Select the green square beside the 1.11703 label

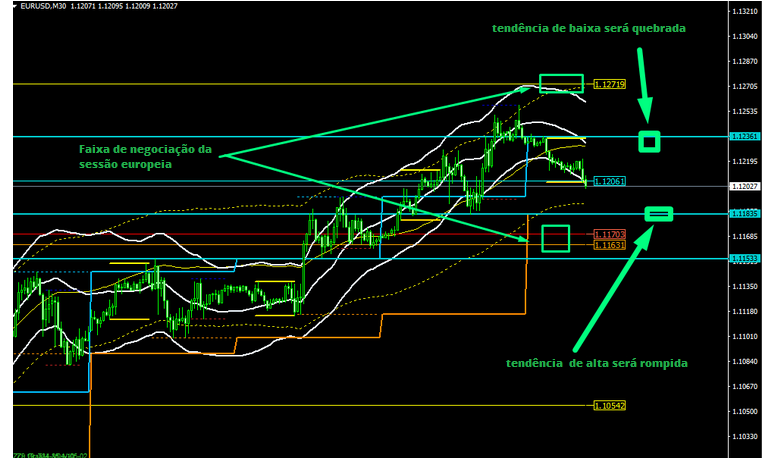coord(555,238)
